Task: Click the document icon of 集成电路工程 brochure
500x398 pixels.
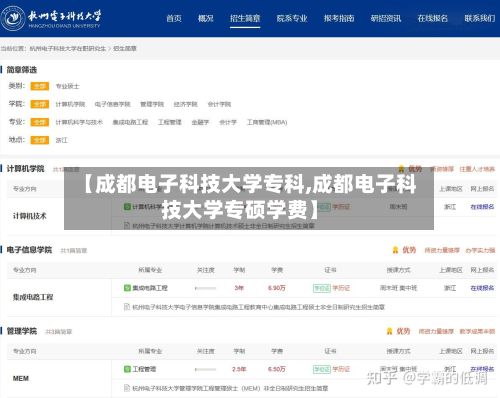Action: click(x=127, y=307)
